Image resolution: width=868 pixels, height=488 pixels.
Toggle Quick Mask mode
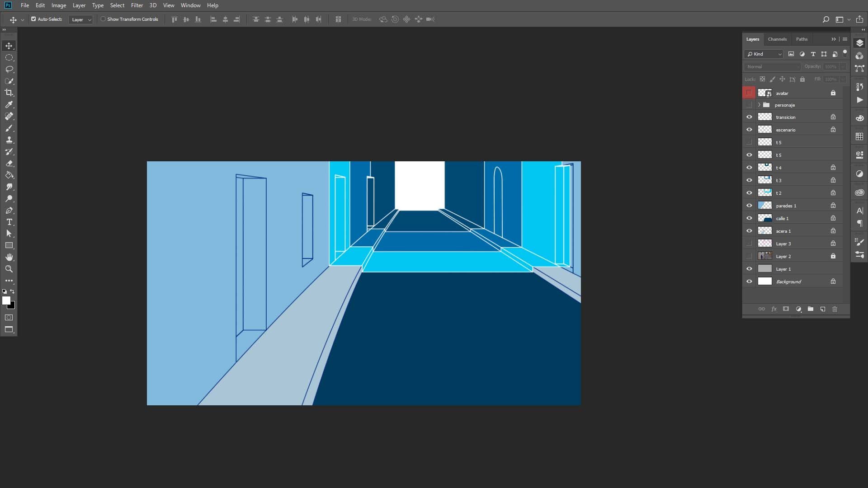tap(9, 317)
